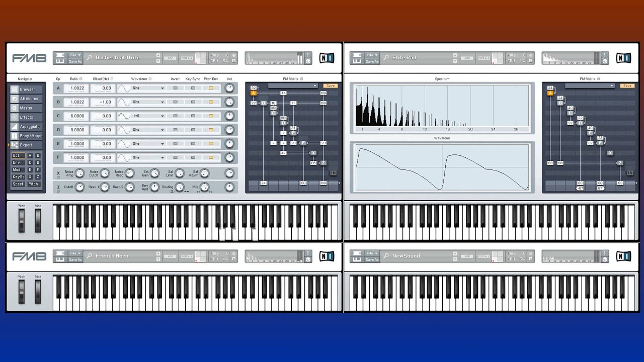This screenshot has height=362, width=644.
Task: Click operator B Offset field -1.00
Action: (103, 102)
